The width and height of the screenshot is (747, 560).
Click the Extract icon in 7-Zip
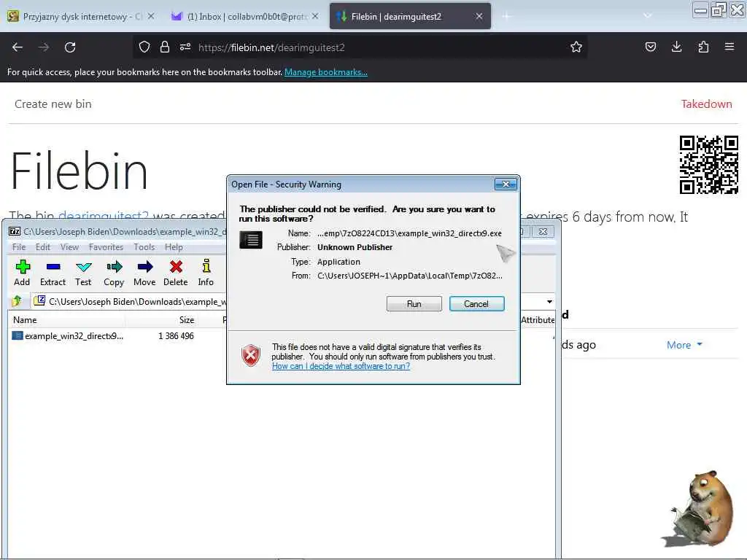pos(53,273)
